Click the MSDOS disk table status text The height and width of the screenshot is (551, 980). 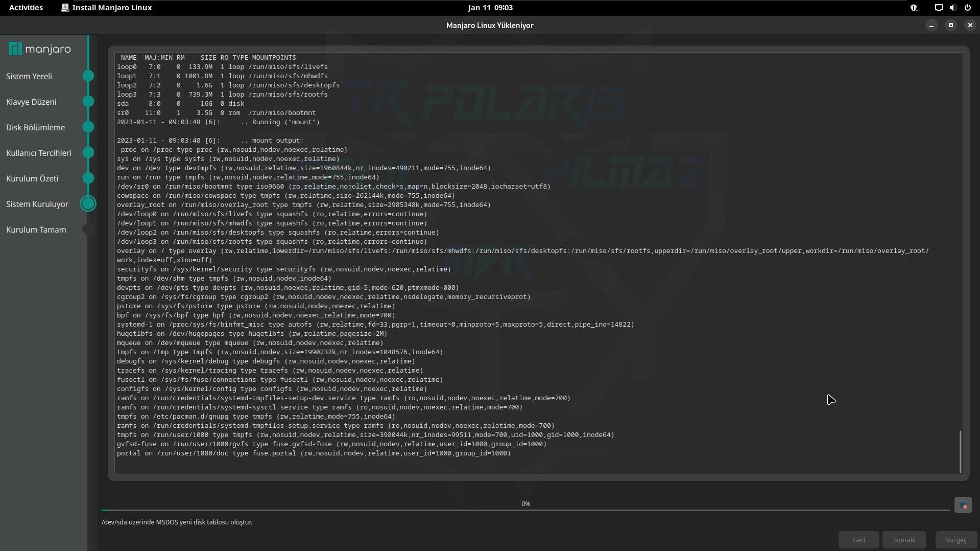pyautogui.click(x=177, y=522)
